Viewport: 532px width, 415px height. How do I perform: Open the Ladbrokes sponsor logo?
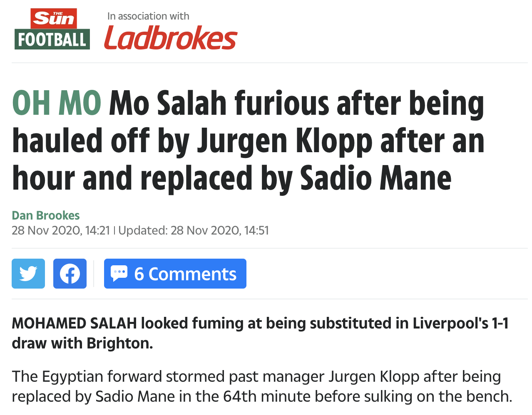(x=170, y=38)
